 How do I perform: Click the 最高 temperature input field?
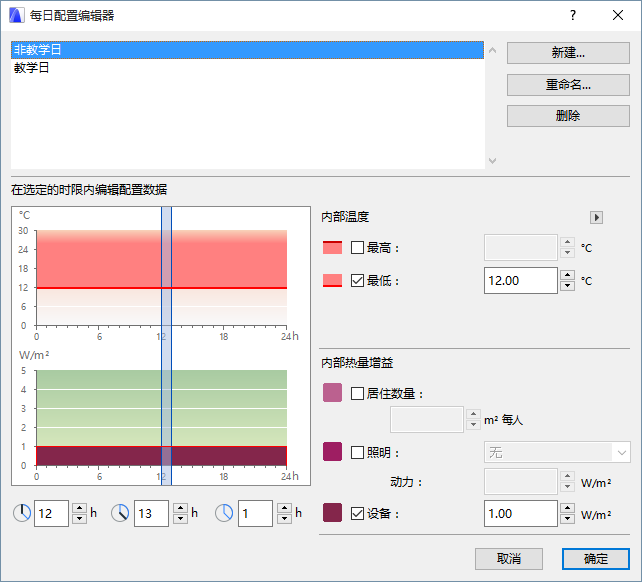(520, 247)
